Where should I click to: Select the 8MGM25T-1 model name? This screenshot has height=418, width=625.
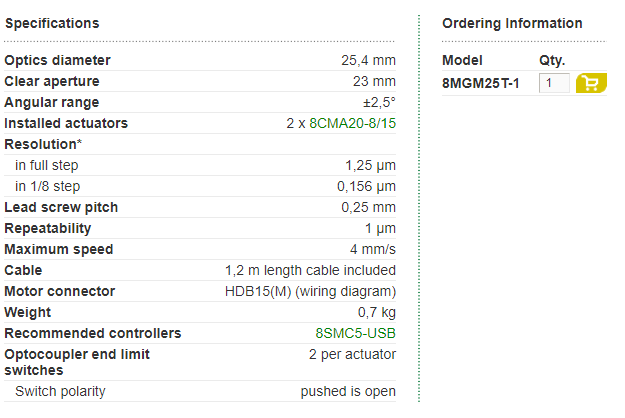tap(481, 83)
